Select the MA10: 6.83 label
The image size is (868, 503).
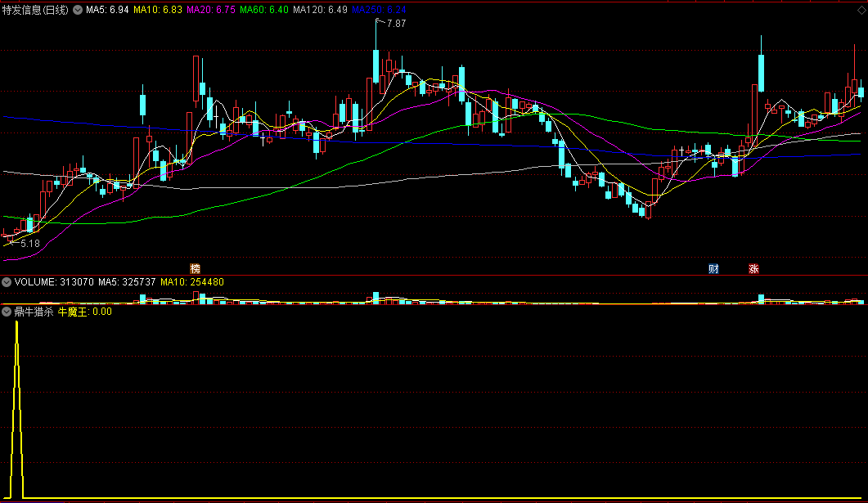tap(158, 10)
